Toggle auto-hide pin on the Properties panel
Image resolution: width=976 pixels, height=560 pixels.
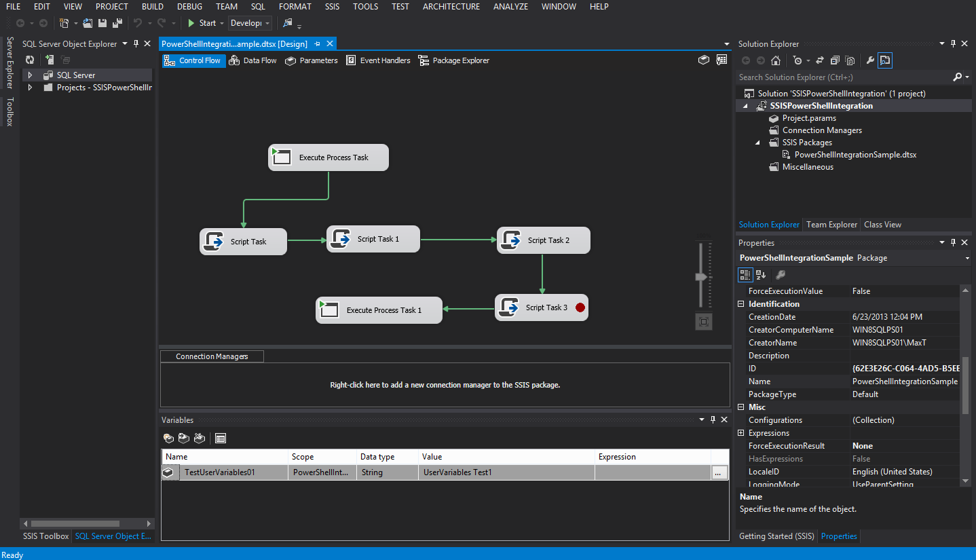click(x=953, y=242)
